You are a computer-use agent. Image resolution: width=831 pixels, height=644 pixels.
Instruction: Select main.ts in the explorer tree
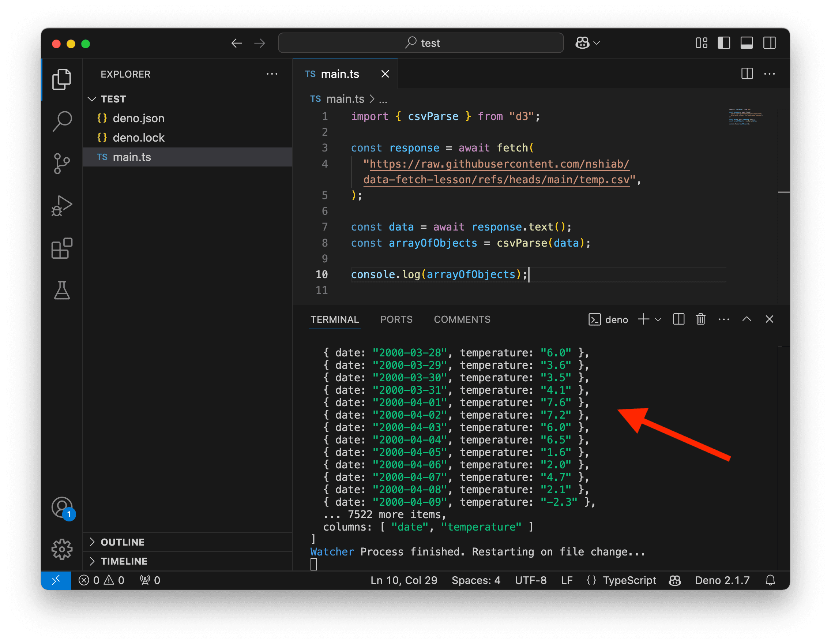coord(188,157)
